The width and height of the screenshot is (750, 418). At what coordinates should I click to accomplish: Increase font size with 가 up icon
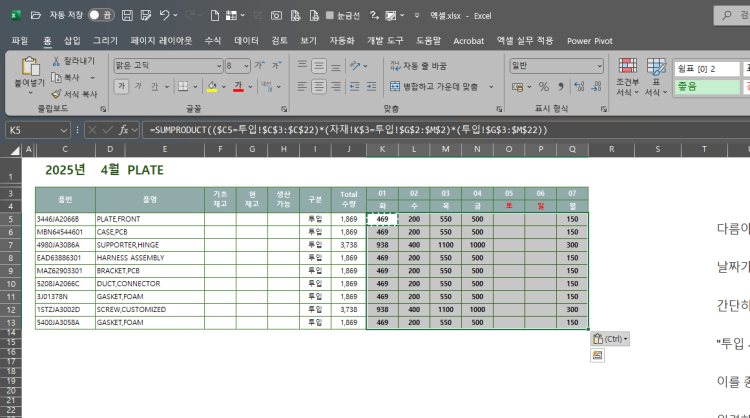[x=259, y=65]
